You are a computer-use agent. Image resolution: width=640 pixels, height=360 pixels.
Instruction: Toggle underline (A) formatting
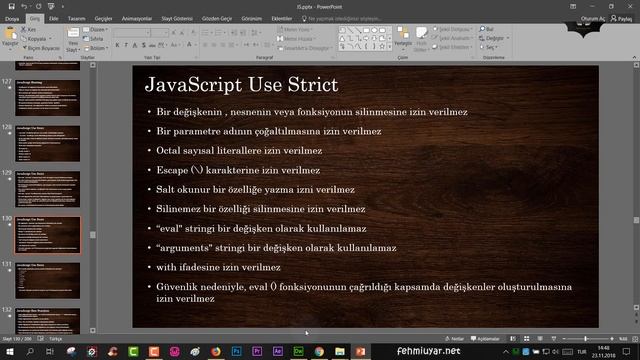point(135,45)
